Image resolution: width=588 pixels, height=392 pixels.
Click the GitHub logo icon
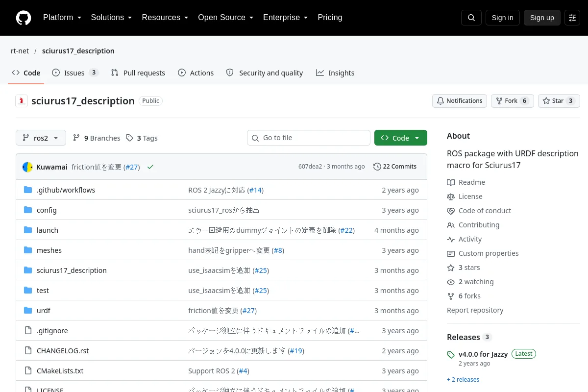click(x=24, y=18)
